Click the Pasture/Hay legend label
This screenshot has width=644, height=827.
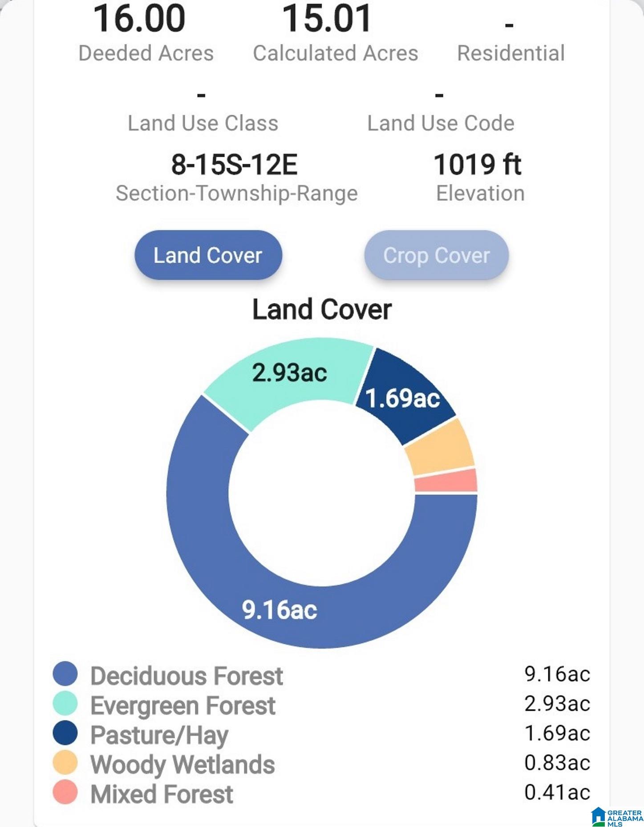coord(159,735)
